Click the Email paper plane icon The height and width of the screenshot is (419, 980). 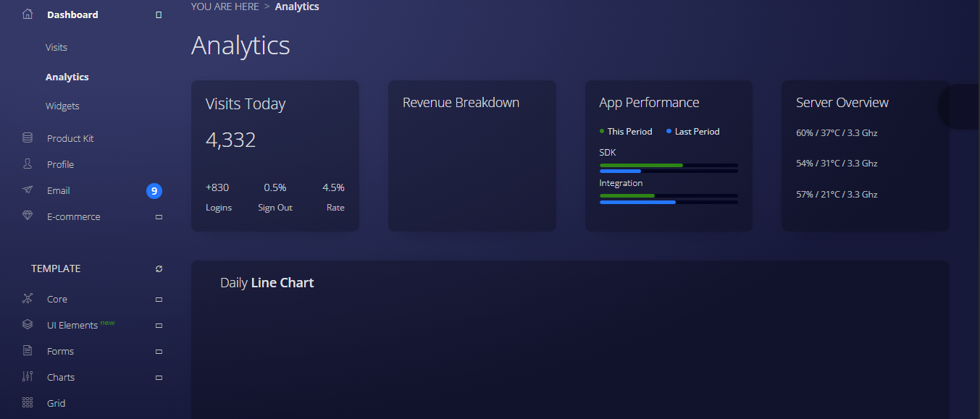click(28, 190)
